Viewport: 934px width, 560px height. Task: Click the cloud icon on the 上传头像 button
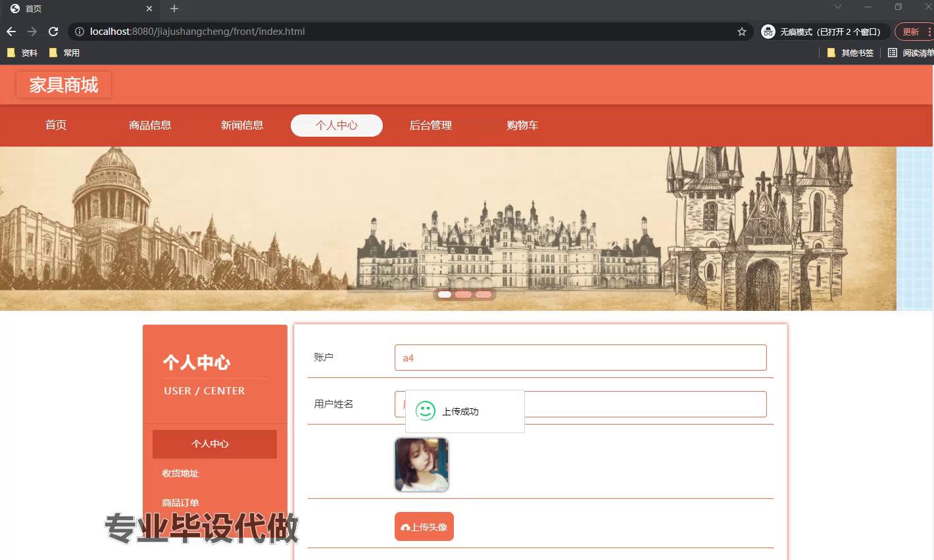[x=405, y=526]
